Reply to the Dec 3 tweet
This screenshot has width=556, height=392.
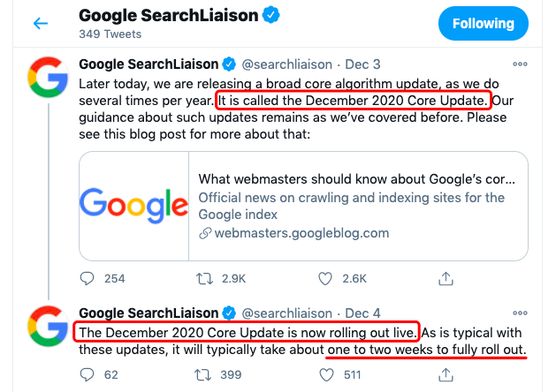(x=87, y=279)
